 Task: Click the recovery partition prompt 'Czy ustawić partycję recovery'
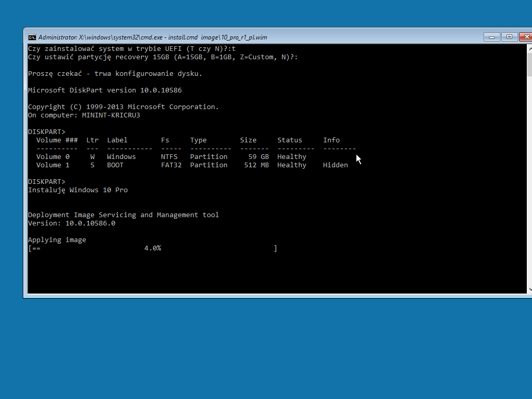163,57
